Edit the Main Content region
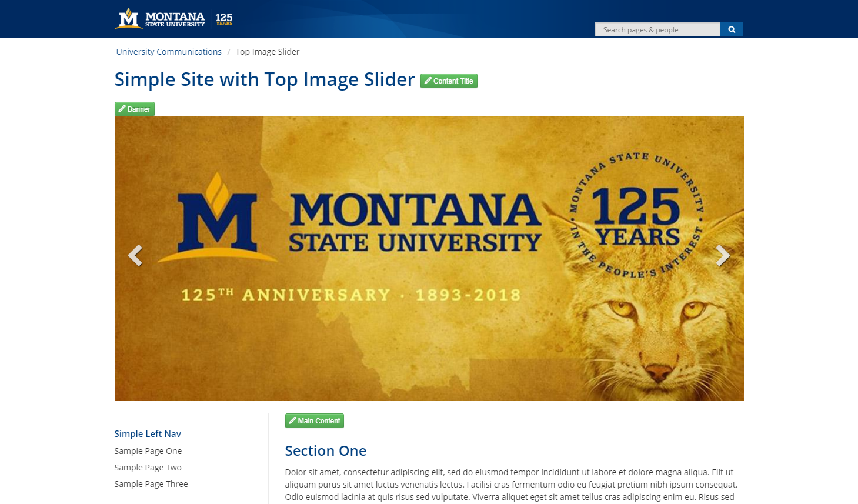 point(315,420)
